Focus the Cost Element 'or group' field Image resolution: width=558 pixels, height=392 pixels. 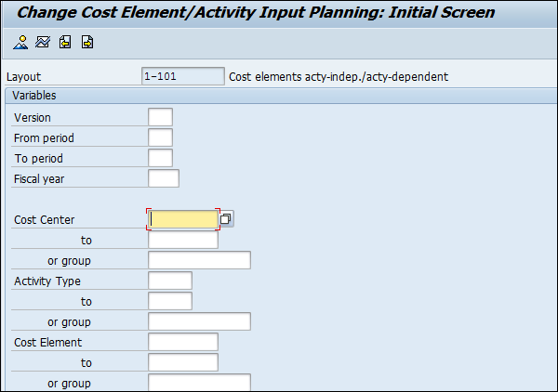coord(199,383)
